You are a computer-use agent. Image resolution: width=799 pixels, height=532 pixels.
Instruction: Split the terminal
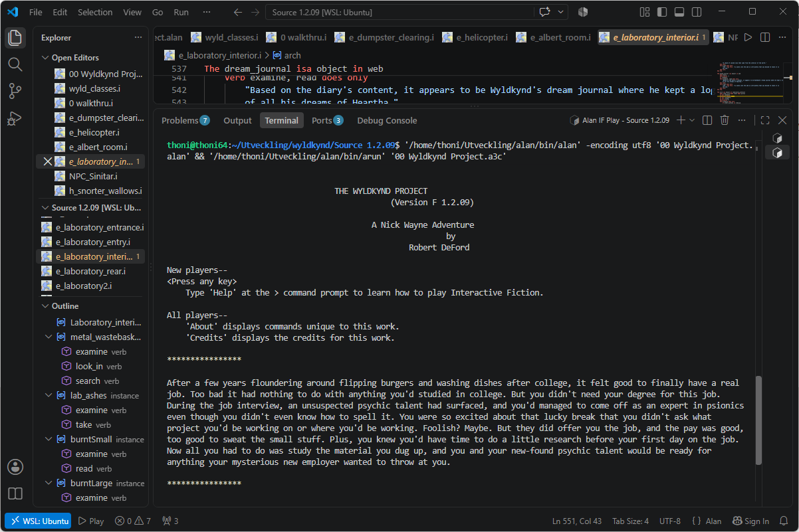[x=707, y=120]
